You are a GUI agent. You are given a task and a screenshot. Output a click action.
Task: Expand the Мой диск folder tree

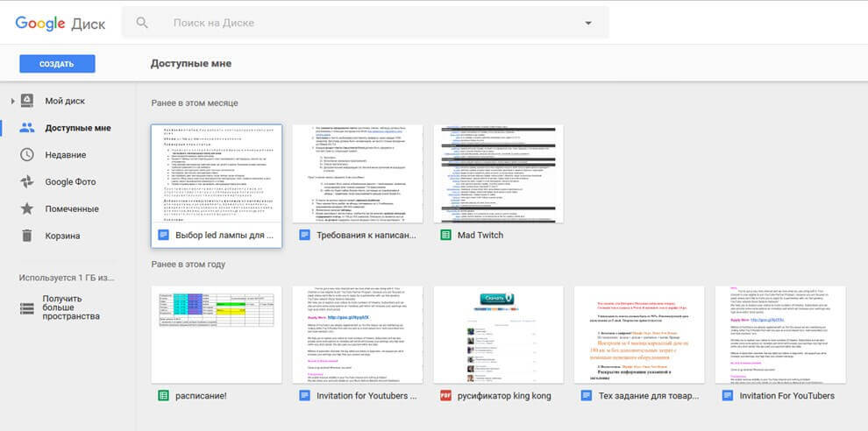(12, 102)
